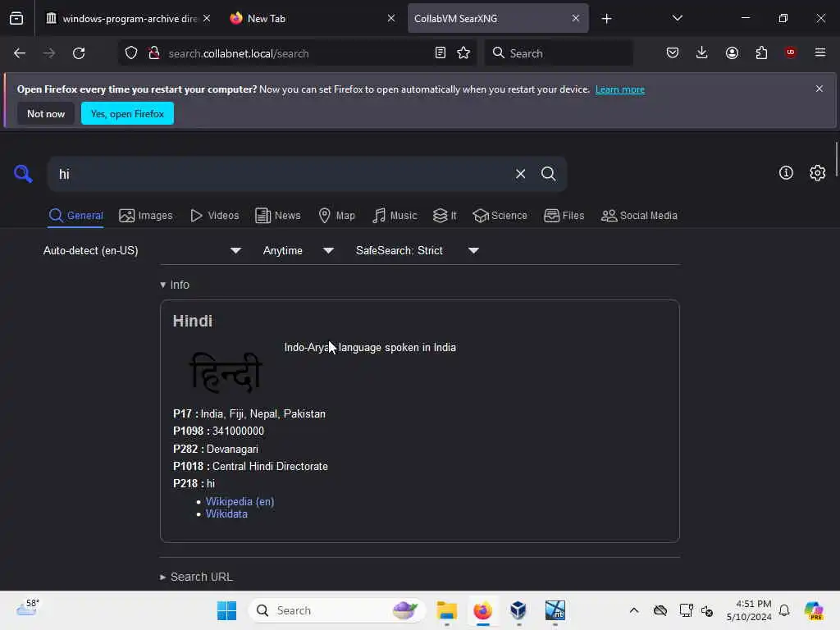Viewport: 840px width, 630px height.
Task: Click the Hindi infobox heading
Action: 192,321
